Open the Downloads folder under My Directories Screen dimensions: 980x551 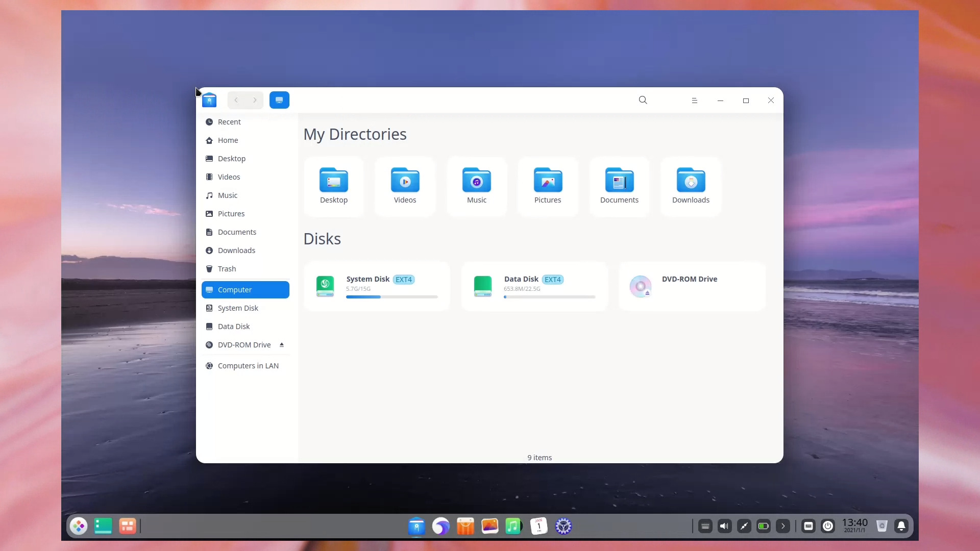coord(691,186)
